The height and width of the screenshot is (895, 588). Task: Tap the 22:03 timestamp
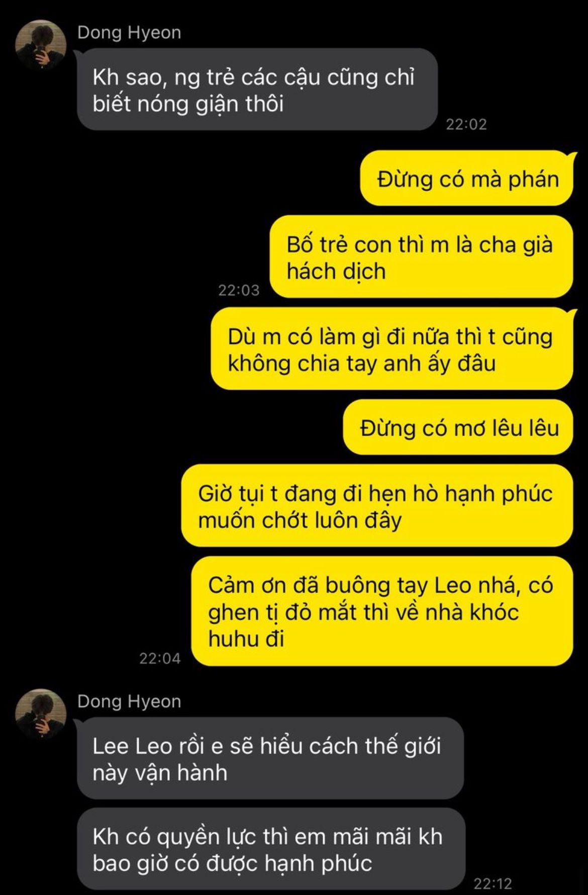tap(239, 290)
